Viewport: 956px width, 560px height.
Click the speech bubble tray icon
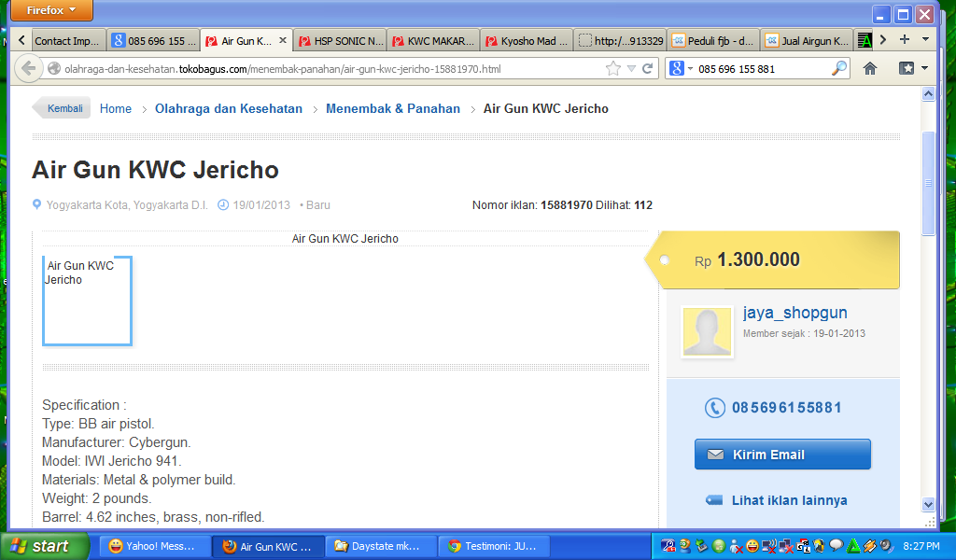pyautogui.click(x=836, y=545)
